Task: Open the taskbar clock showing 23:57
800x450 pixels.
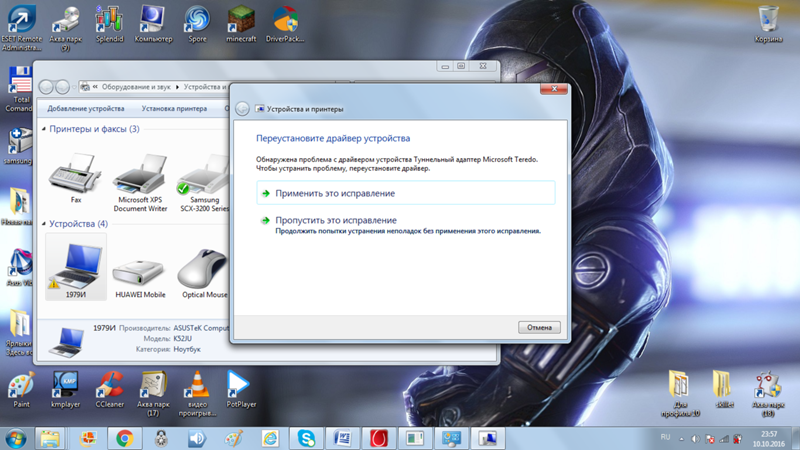Action: (x=769, y=439)
